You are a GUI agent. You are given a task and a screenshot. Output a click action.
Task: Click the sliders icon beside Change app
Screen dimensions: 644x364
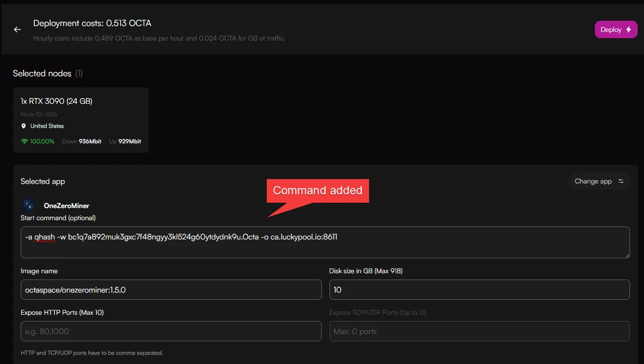[x=621, y=181]
